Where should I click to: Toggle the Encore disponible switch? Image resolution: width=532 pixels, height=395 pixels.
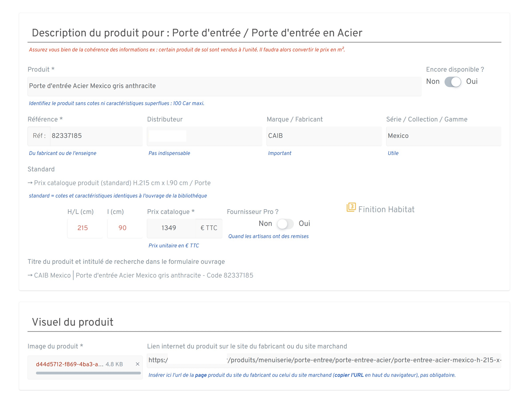coord(453,82)
